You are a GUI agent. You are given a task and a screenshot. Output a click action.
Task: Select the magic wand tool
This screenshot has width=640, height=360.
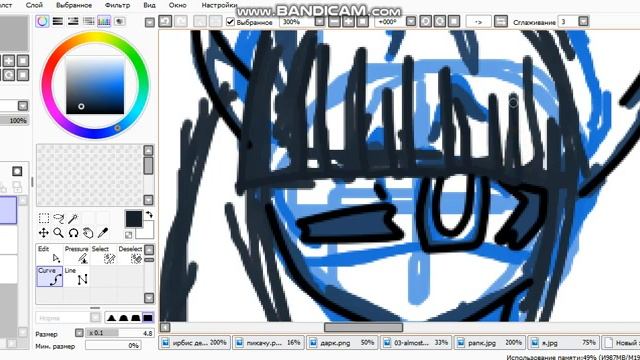pos(73,218)
